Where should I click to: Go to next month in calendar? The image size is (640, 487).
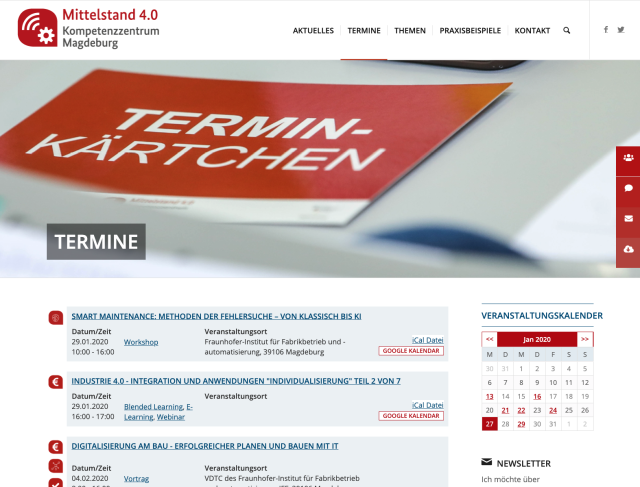point(585,340)
